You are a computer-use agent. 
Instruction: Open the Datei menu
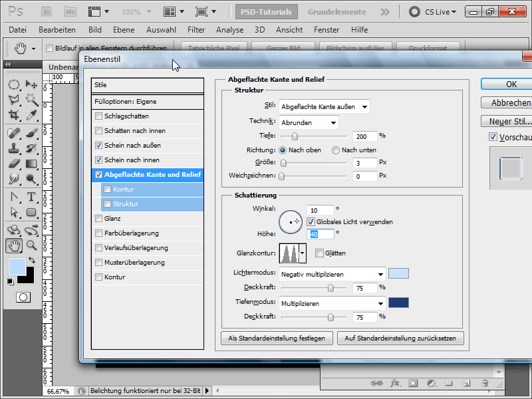point(18,30)
